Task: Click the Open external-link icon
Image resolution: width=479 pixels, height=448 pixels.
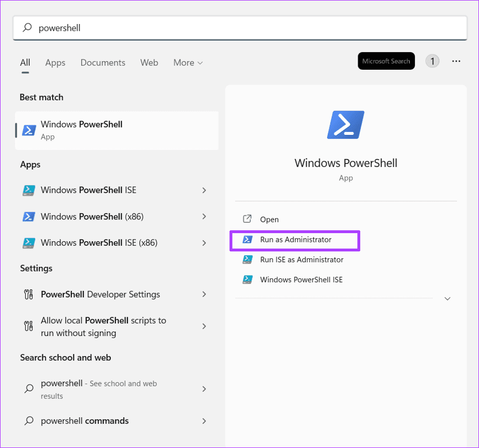Action: 247,219
